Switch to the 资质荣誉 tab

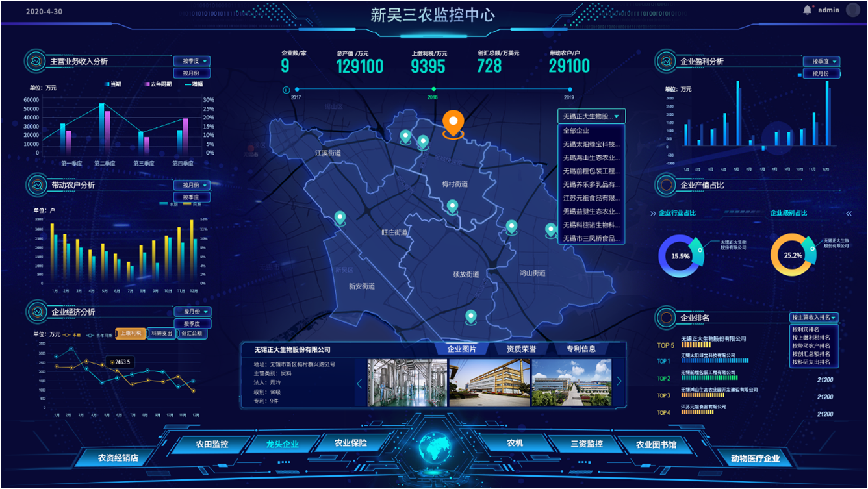[521, 349]
